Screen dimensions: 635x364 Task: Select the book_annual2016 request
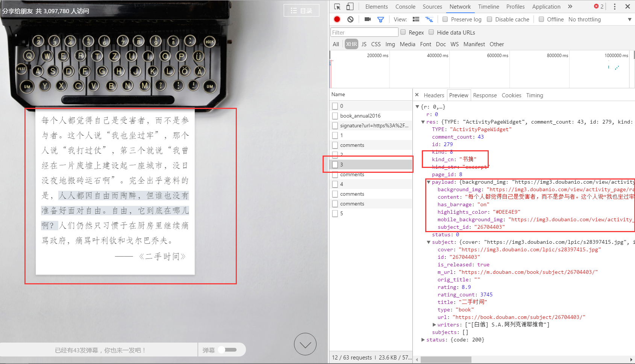pos(371,116)
